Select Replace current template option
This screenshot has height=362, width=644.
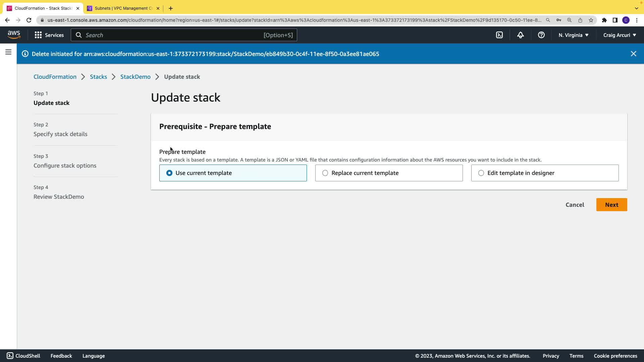[325, 173]
